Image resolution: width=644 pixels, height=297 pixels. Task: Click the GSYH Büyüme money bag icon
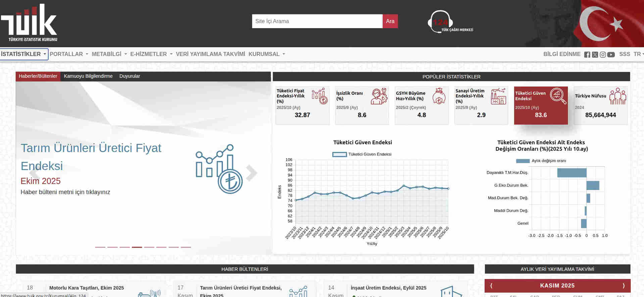tap(439, 96)
